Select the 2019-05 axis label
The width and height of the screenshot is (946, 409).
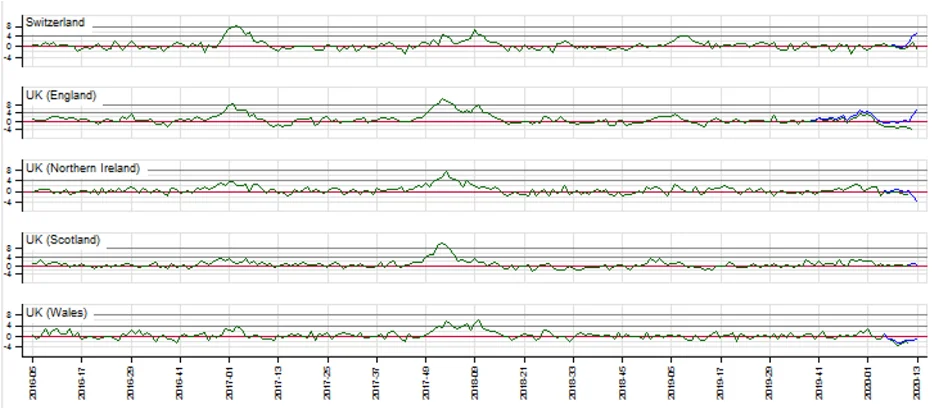671,382
